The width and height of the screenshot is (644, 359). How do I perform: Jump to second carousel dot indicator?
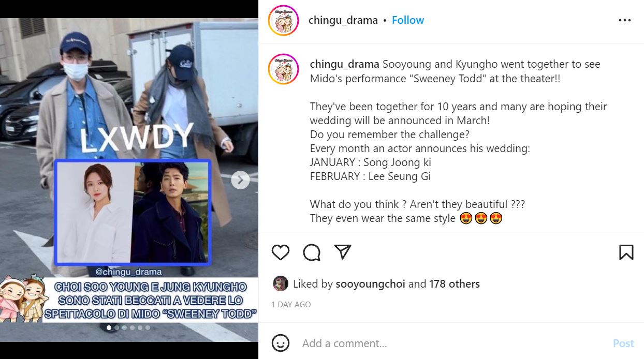click(117, 327)
